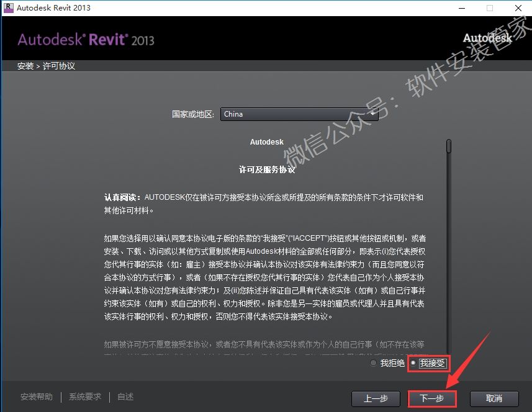The width and height of the screenshot is (532, 412).
Task: Go back with the 上一步 button
Action: tap(375, 398)
